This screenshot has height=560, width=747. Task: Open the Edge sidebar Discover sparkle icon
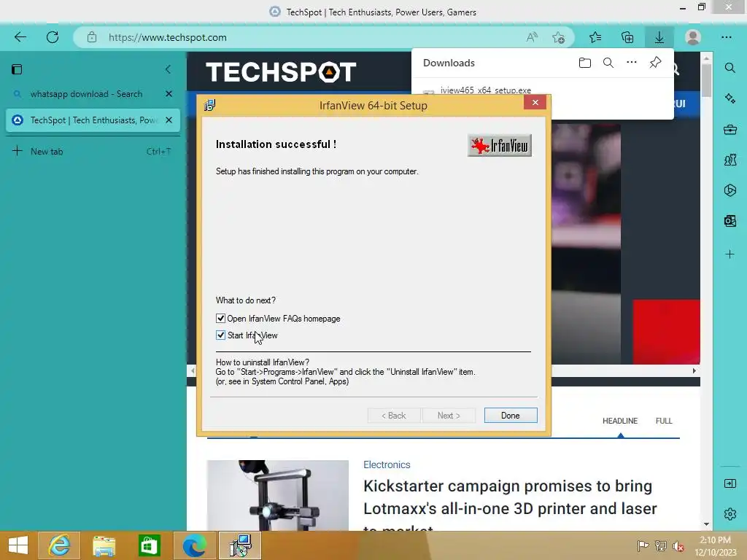pyautogui.click(x=729, y=98)
